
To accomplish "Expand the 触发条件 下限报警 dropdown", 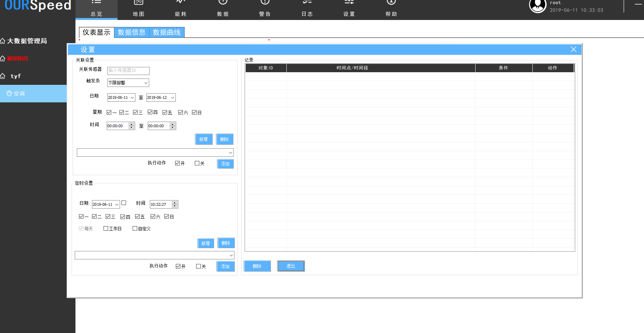I will [x=146, y=83].
